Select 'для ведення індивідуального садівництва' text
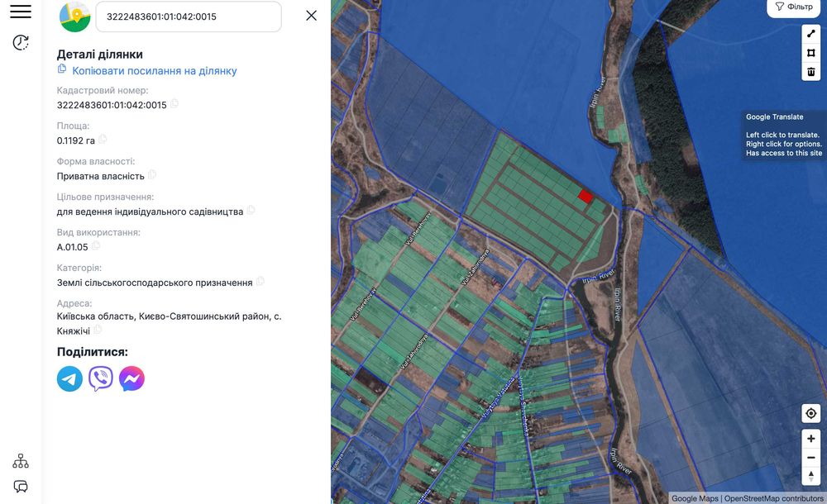The width and height of the screenshot is (827, 504). tap(151, 212)
